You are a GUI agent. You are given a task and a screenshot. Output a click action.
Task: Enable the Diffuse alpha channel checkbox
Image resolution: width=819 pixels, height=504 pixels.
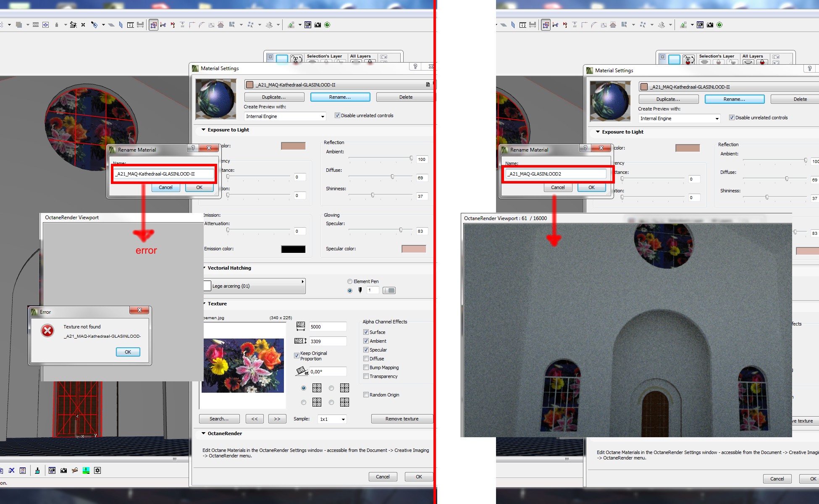366,359
